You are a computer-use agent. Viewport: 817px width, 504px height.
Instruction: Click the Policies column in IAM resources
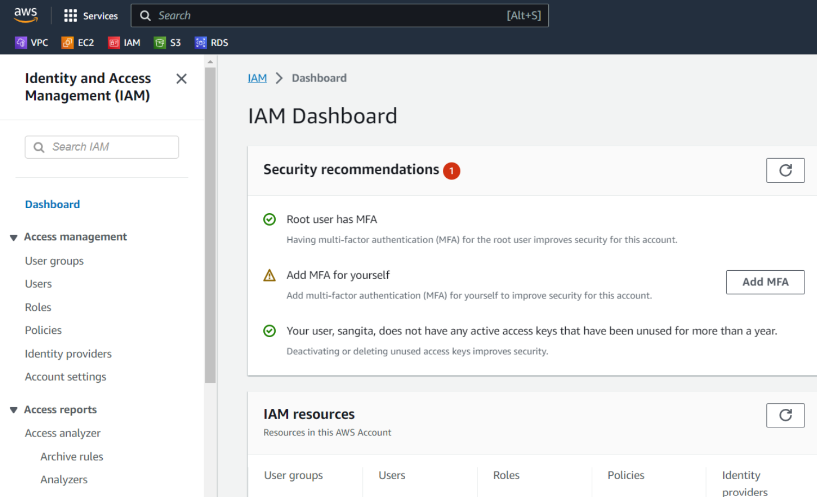point(626,475)
